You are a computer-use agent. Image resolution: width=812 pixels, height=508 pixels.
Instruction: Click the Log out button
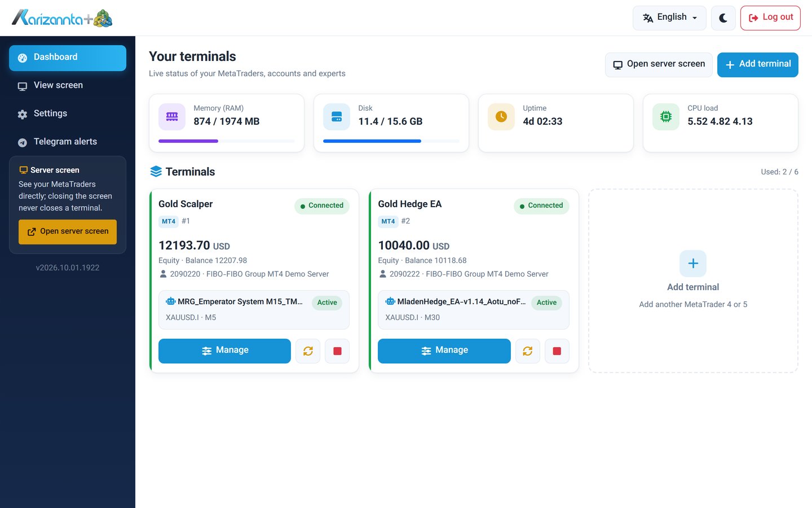(770, 18)
